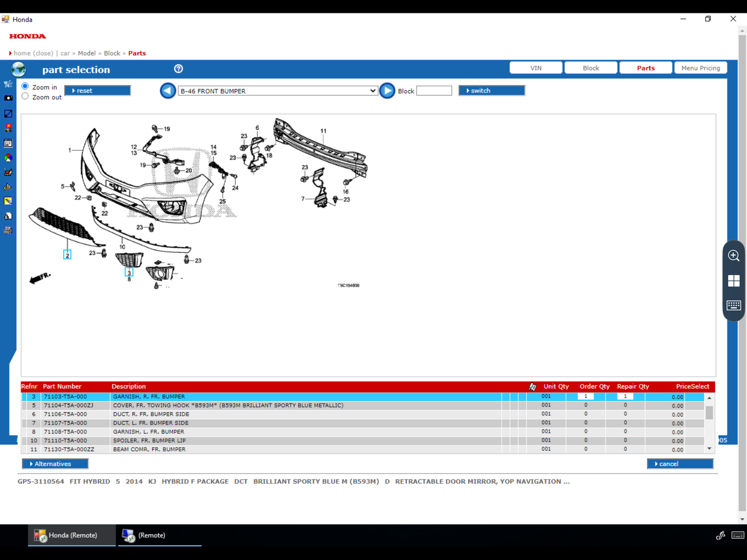The width and height of the screenshot is (747, 560).
Task: Click the PriceSelect column header
Action: 692,387
